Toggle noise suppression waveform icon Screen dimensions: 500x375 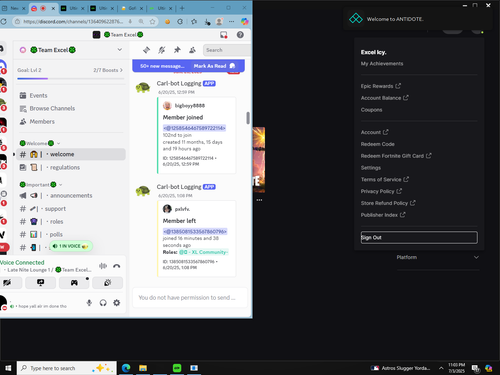[x=103, y=266]
